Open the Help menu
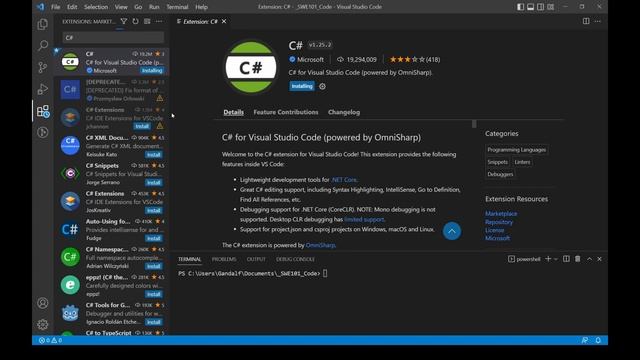The width and height of the screenshot is (640, 360). [x=201, y=7]
